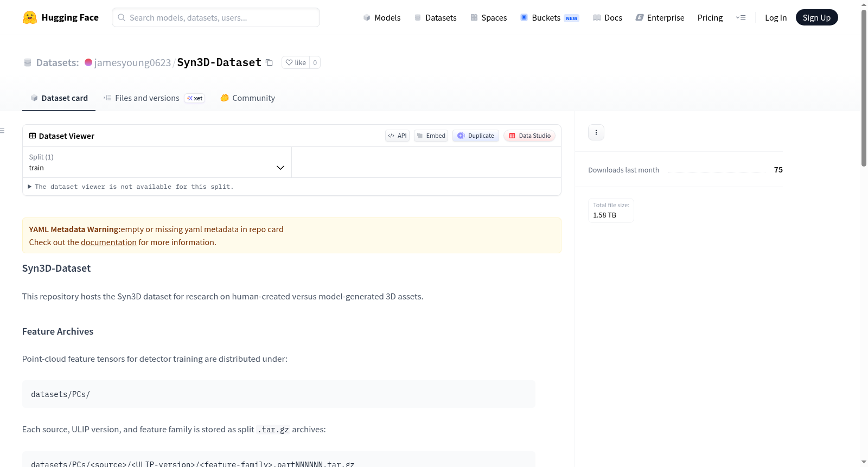This screenshot has height=467, width=868.
Task: Follow the documentation link in warning
Action: pyautogui.click(x=108, y=242)
